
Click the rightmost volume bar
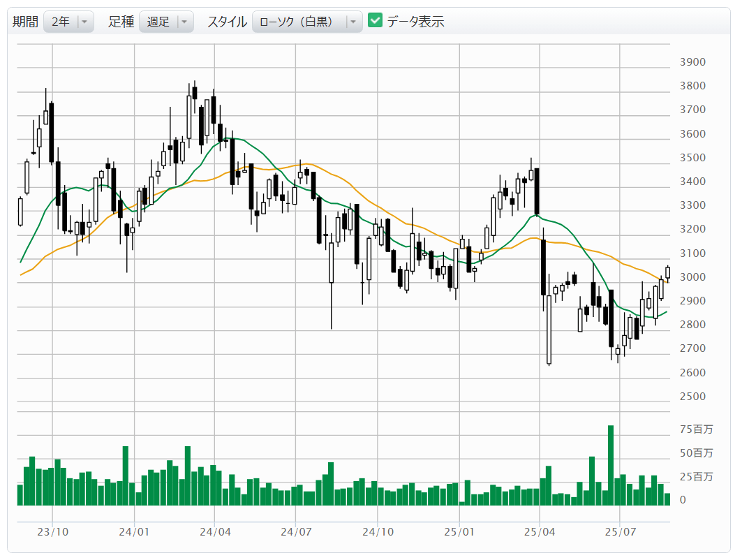(667, 499)
